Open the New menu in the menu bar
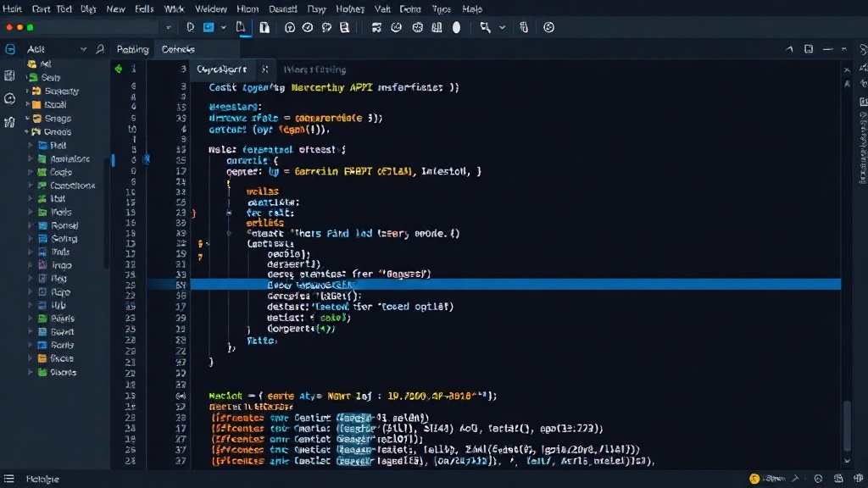The image size is (868, 488). (x=115, y=8)
